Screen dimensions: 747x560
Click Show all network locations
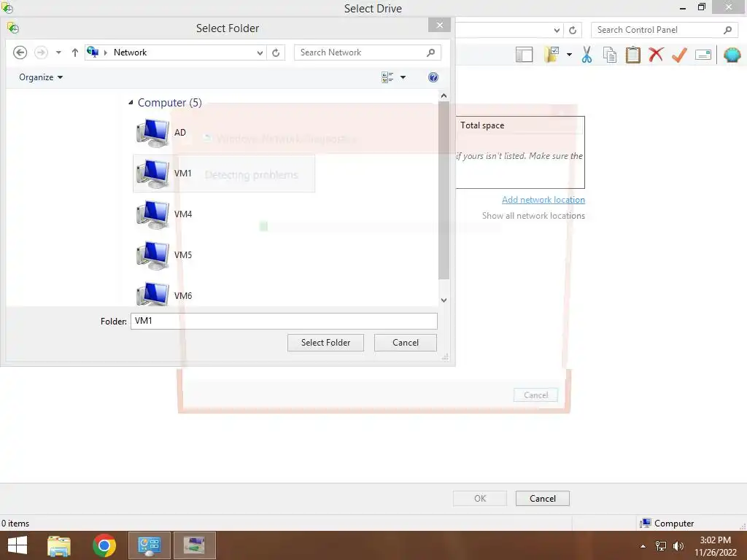click(533, 216)
